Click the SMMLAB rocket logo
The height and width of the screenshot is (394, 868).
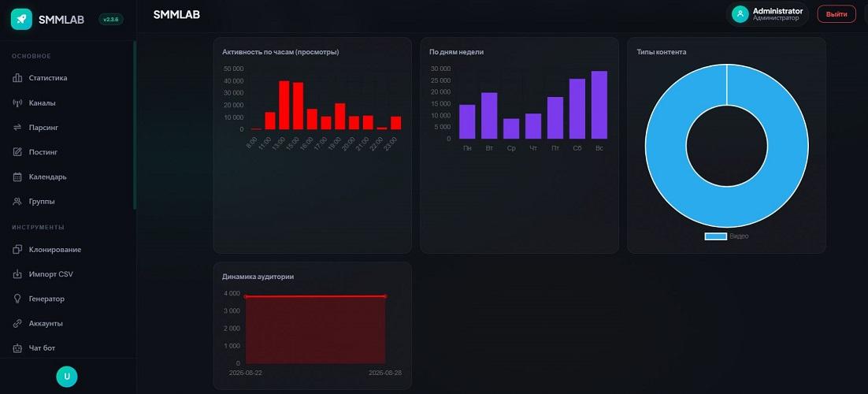pyautogui.click(x=21, y=20)
